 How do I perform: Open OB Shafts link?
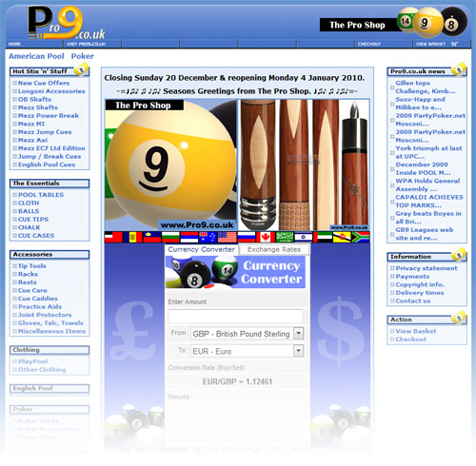[x=34, y=100]
